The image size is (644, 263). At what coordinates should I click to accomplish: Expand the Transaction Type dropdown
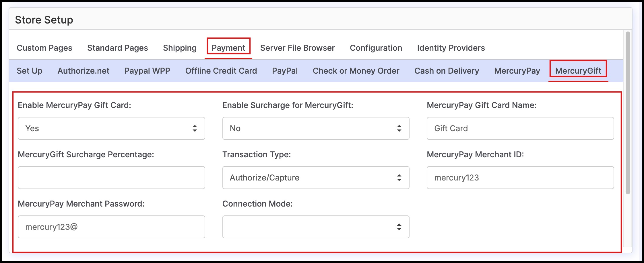(316, 178)
